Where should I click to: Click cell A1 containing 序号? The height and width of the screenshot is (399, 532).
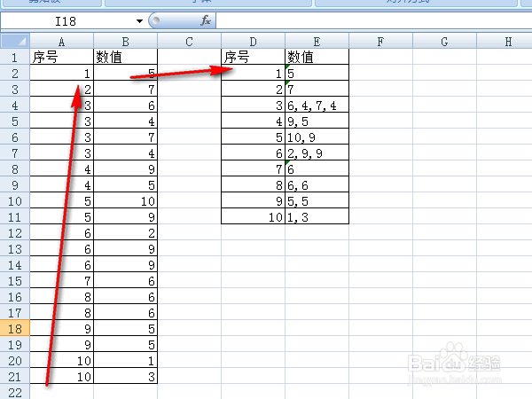pos(61,57)
